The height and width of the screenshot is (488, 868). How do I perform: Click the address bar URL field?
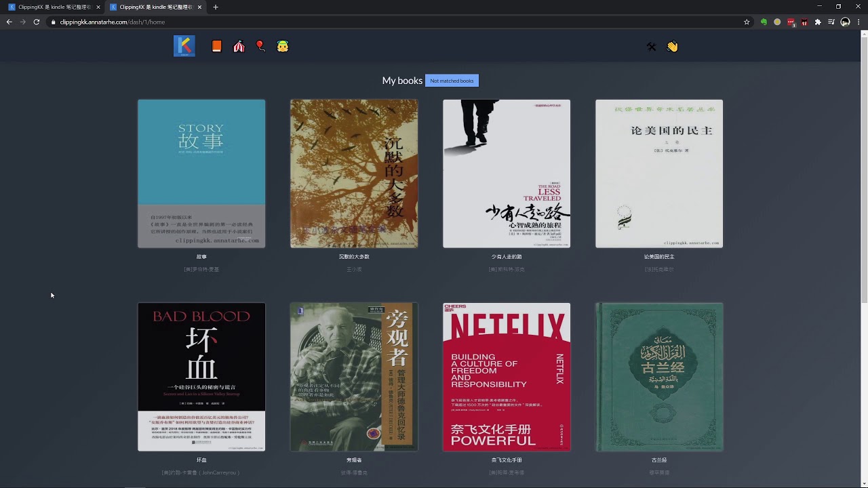[400, 22]
